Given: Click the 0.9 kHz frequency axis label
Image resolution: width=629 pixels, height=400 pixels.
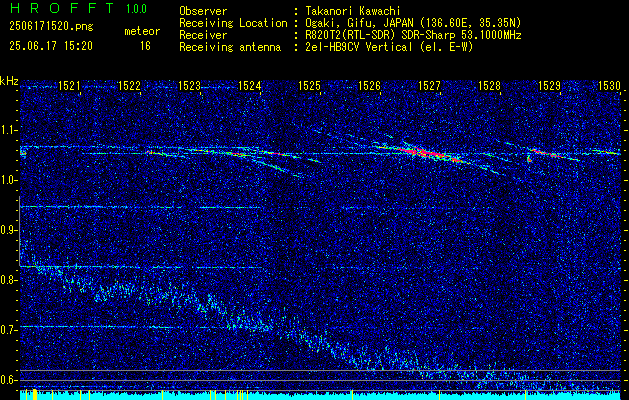Looking at the screenshot, I should (7, 230).
